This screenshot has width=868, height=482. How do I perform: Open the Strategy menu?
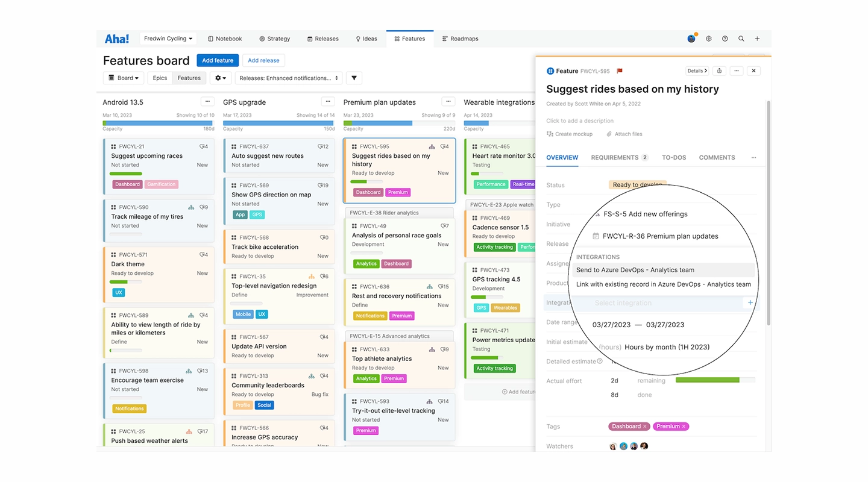(275, 39)
